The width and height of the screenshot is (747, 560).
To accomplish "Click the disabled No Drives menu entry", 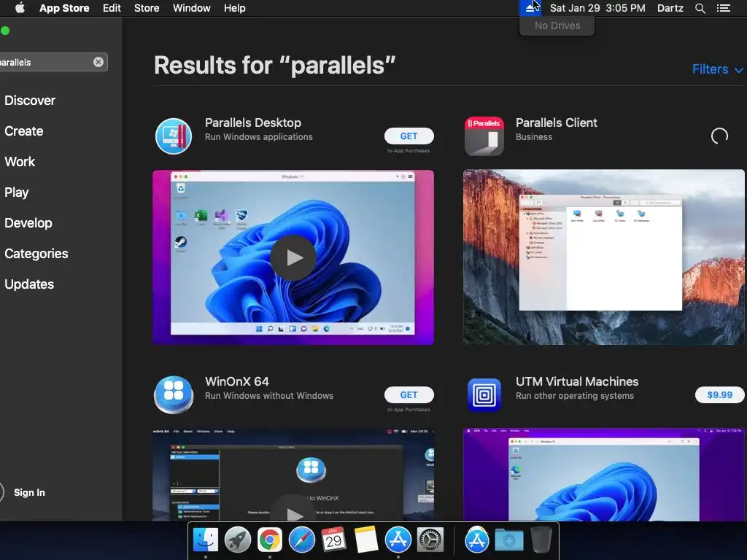I will (557, 26).
